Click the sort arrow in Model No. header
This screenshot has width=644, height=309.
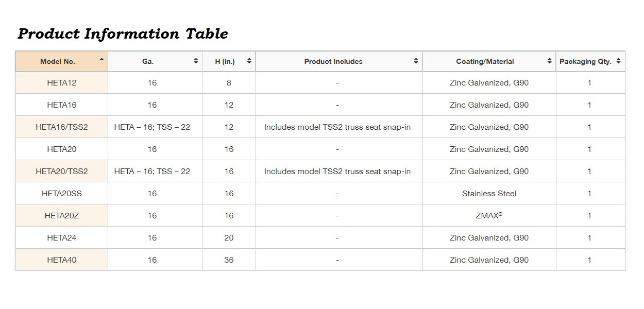pyautogui.click(x=101, y=59)
